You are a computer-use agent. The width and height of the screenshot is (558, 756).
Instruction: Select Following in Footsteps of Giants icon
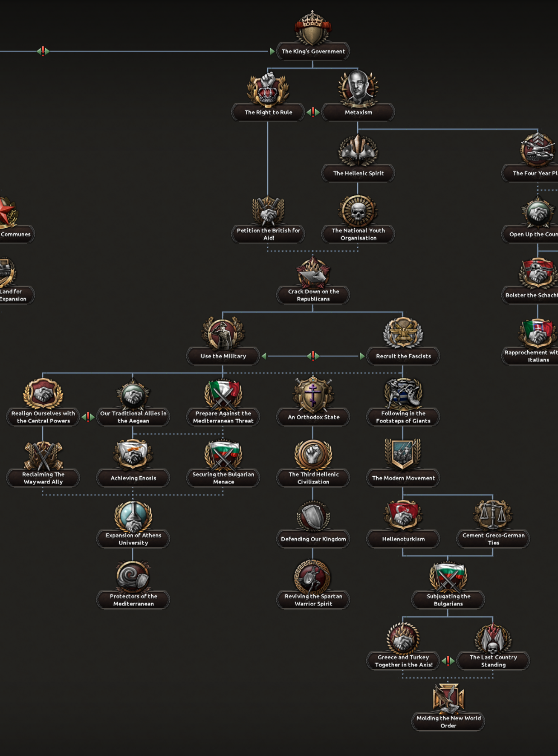pyautogui.click(x=403, y=394)
